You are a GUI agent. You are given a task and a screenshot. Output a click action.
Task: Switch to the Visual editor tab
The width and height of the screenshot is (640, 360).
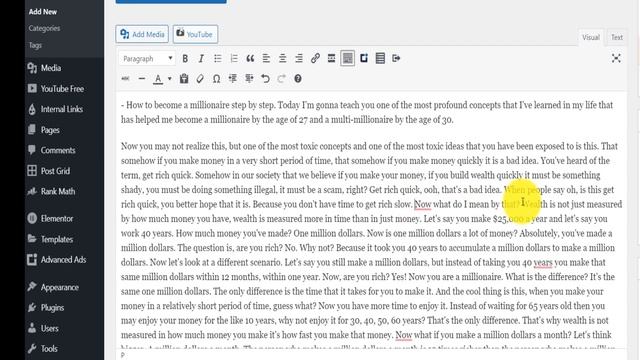pyautogui.click(x=591, y=37)
